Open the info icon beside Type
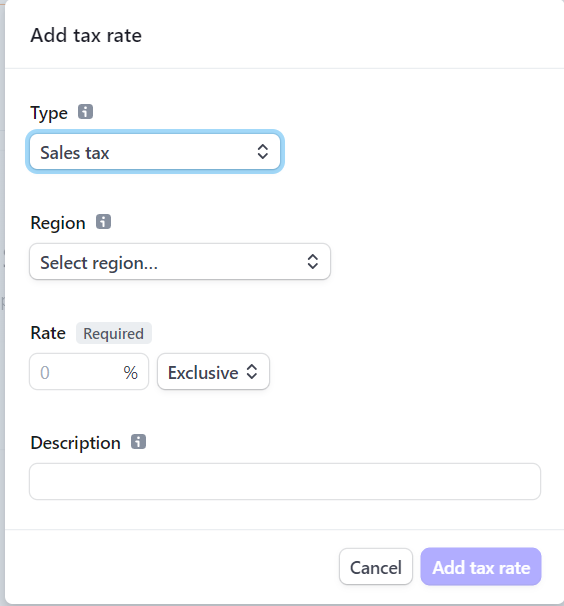564x606 pixels. [x=85, y=112]
